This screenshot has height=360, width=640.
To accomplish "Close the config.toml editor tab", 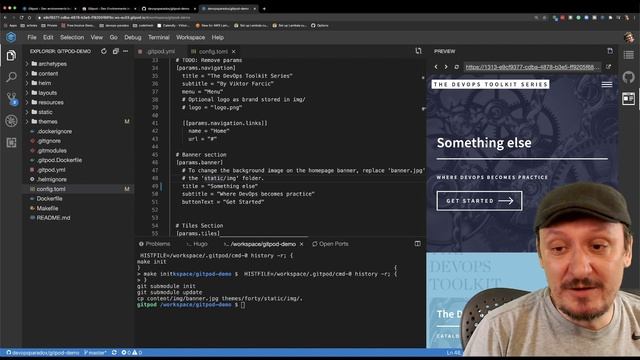I will (234, 52).
